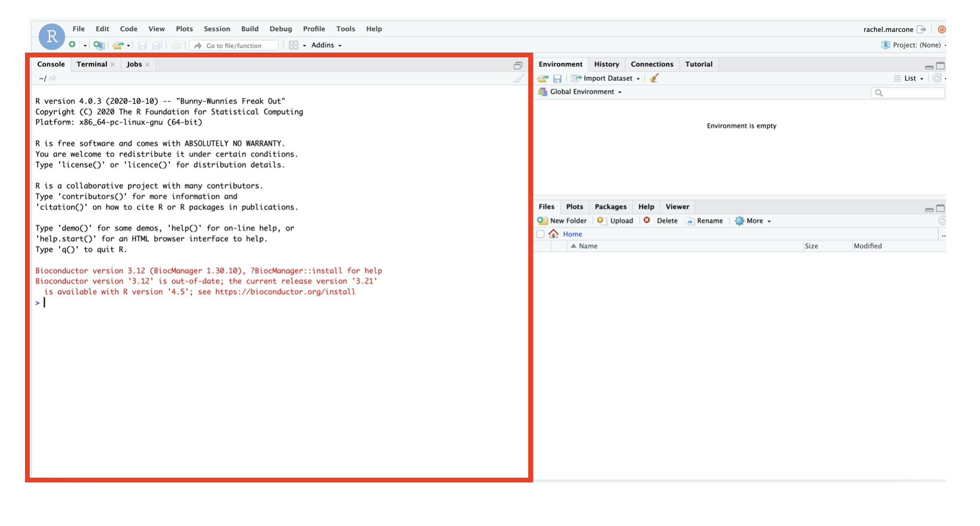Screen dimensions: 980x526
Task: Click the New File icon in toolbar
Action: tap(73, 45)
